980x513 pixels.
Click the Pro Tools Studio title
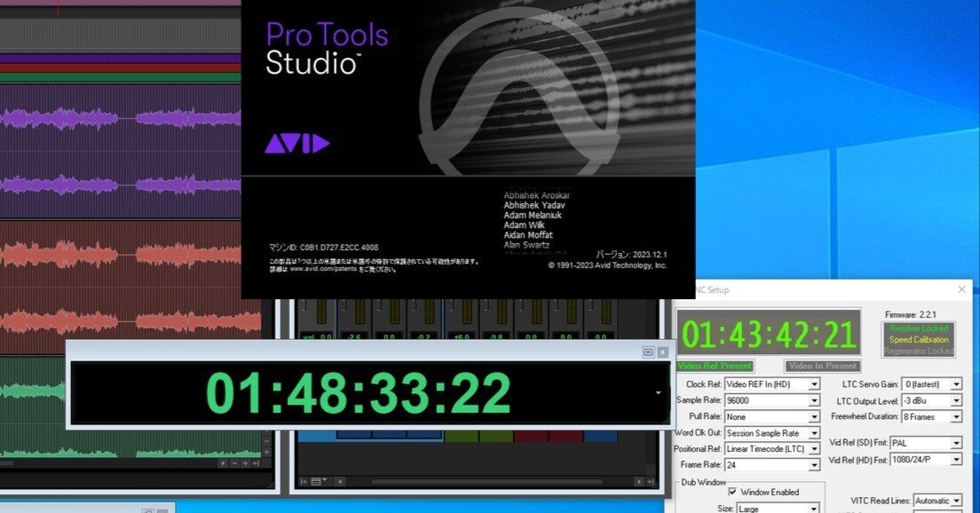tap(327, 49)
